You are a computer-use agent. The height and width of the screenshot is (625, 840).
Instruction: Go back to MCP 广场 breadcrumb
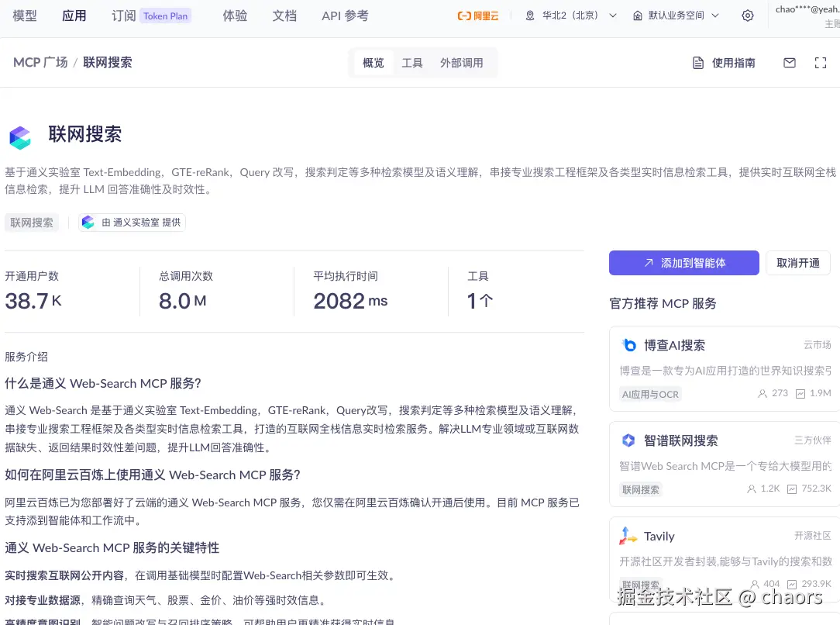point(41,62)
